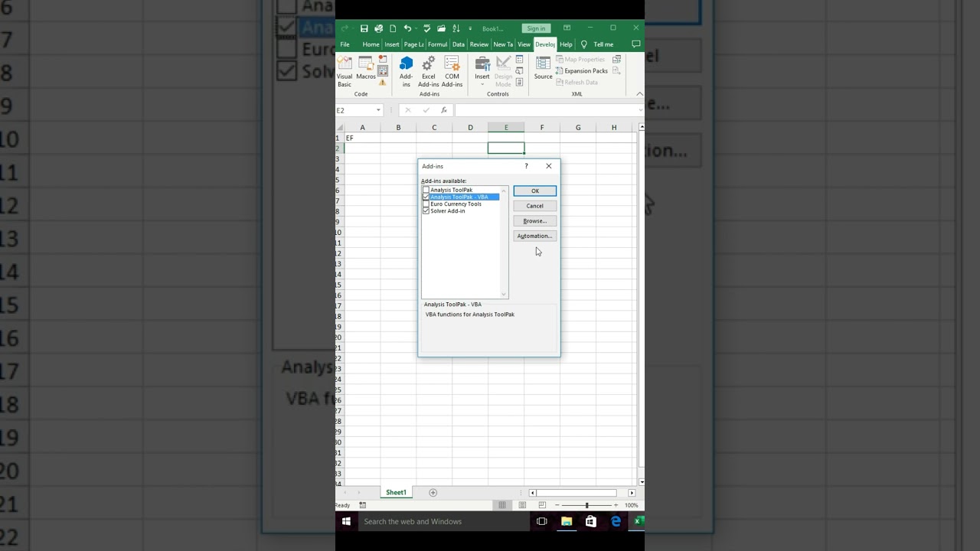The image size is (980, 551).
Task: Click the Sort A to Z icon
Action: [456, 28]
